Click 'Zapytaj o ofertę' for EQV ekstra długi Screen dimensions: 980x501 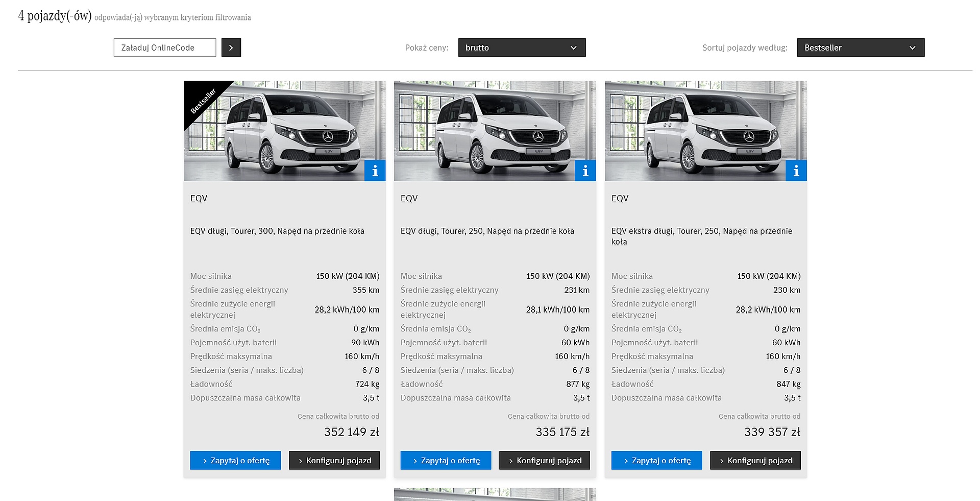point(656,460)
